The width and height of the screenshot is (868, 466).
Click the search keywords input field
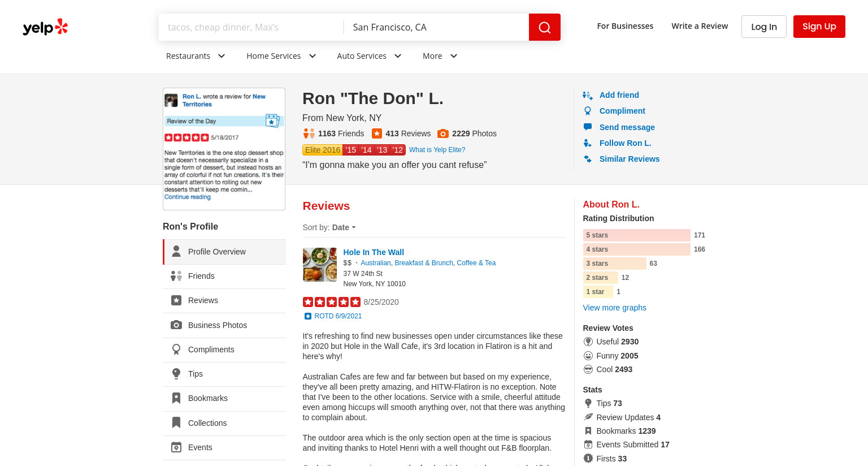[251, 27]
